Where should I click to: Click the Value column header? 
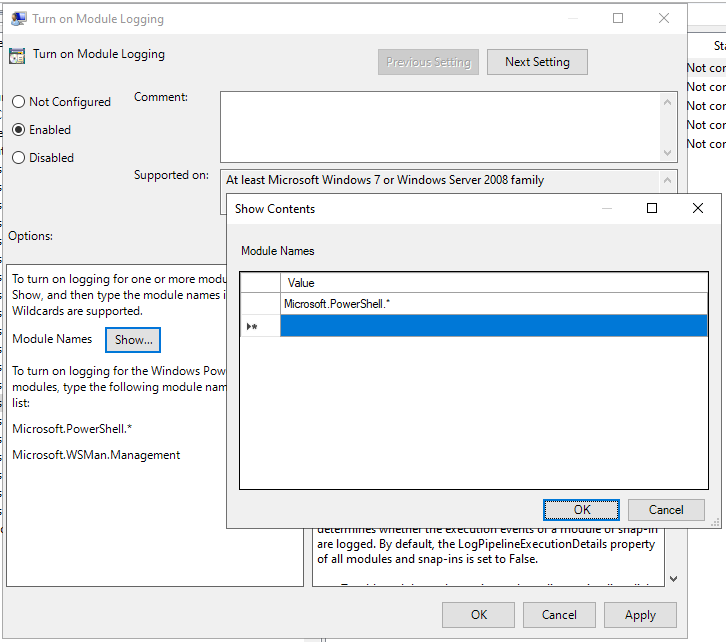pyautogui.click(x=493, y=283)
